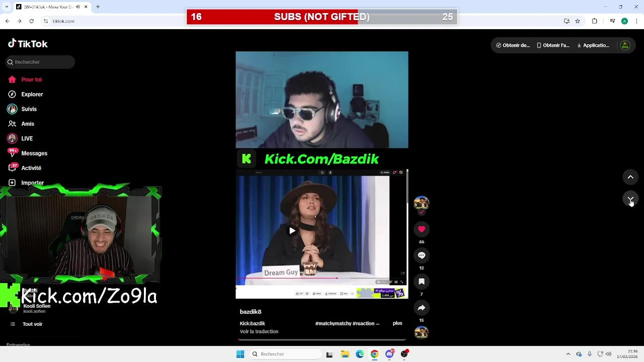Image resolution: width=644 pixels, height=362 pixels.
Task: Click Voir la traduction link
Action: pyautogui.click(x=259, y=331)
